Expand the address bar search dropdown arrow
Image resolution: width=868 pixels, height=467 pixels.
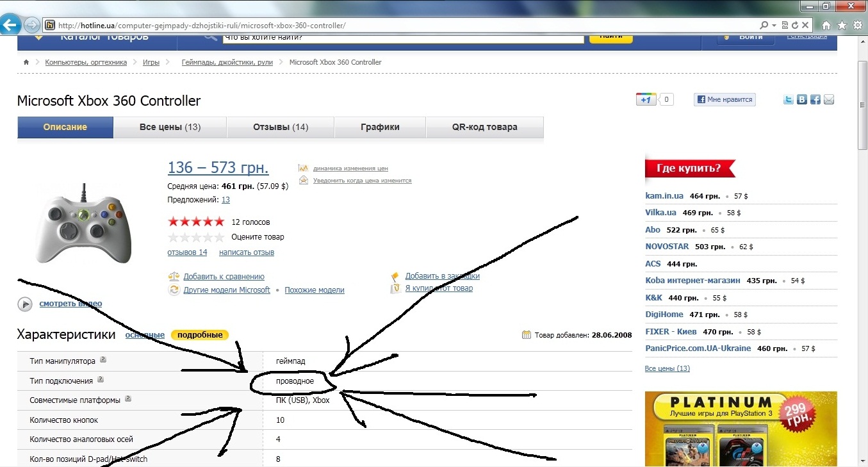tap(774, 26)
